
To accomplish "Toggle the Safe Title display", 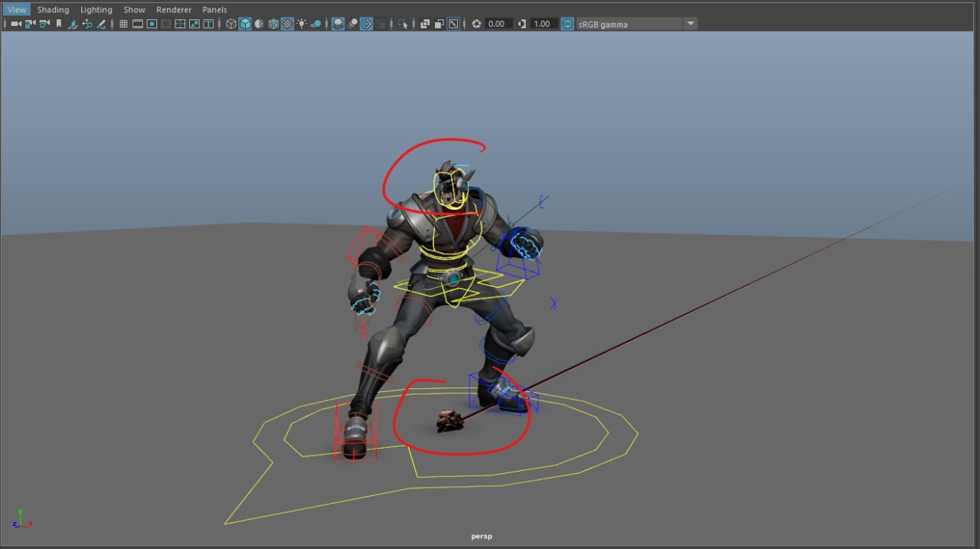I will (x=208, y=24).
